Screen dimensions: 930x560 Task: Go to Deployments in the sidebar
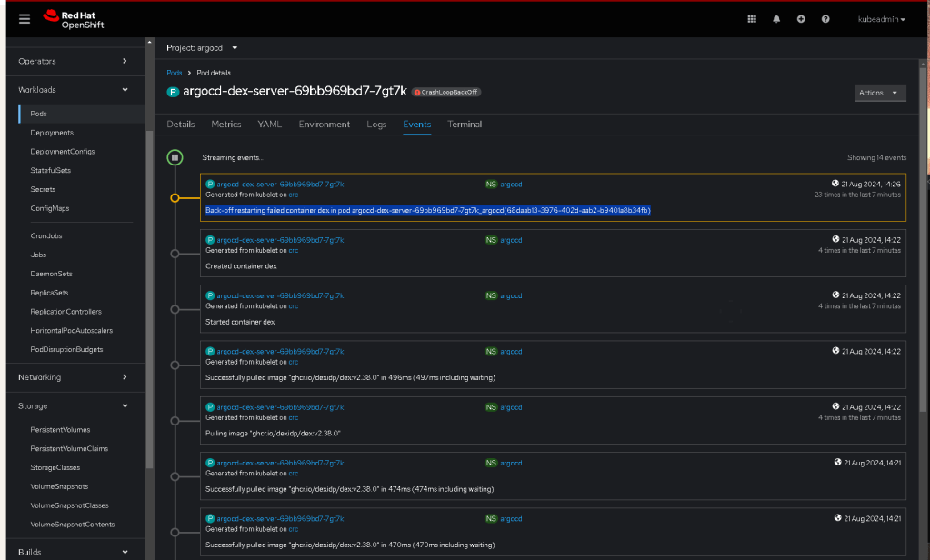[x=52, y=133]
